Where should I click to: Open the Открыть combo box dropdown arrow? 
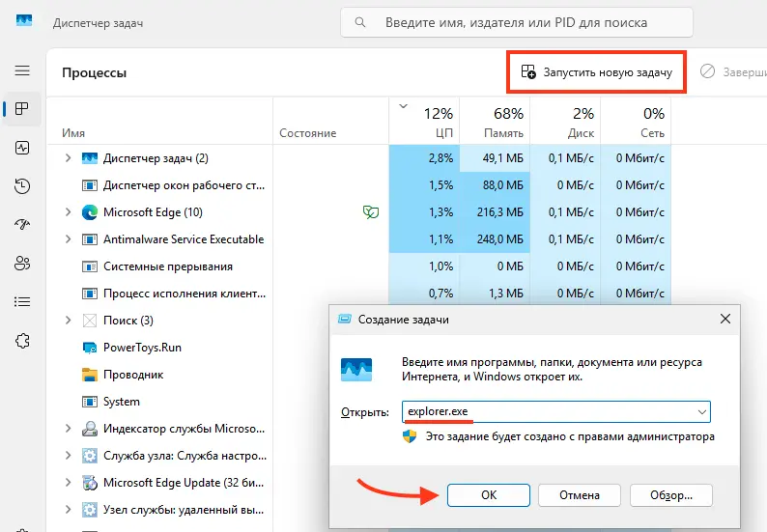tap(702, 411)
